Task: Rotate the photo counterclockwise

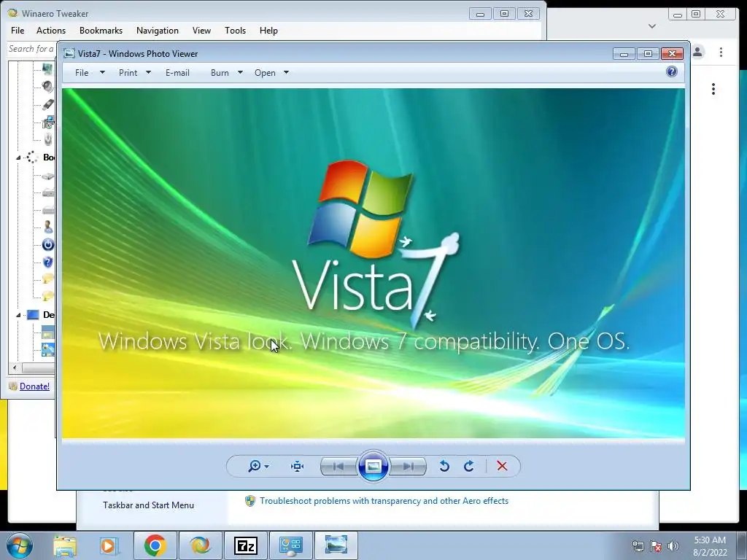Action: (444, 466)
